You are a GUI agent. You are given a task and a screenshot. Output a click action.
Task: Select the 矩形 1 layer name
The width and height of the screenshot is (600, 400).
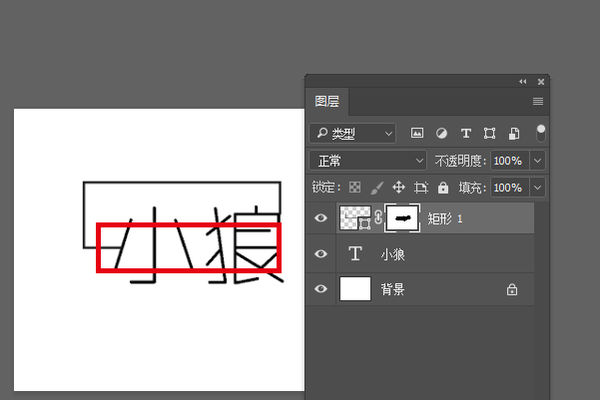tap(445, 219)
